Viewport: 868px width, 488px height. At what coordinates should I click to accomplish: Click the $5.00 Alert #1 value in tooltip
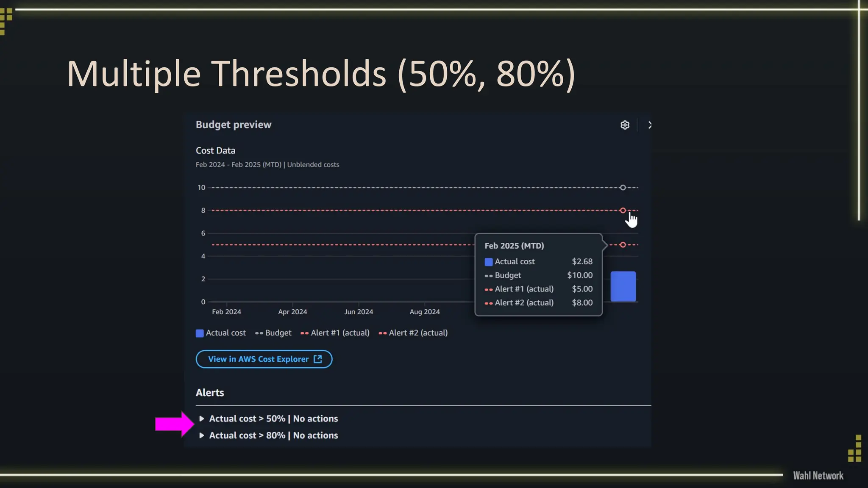point(582,289)
